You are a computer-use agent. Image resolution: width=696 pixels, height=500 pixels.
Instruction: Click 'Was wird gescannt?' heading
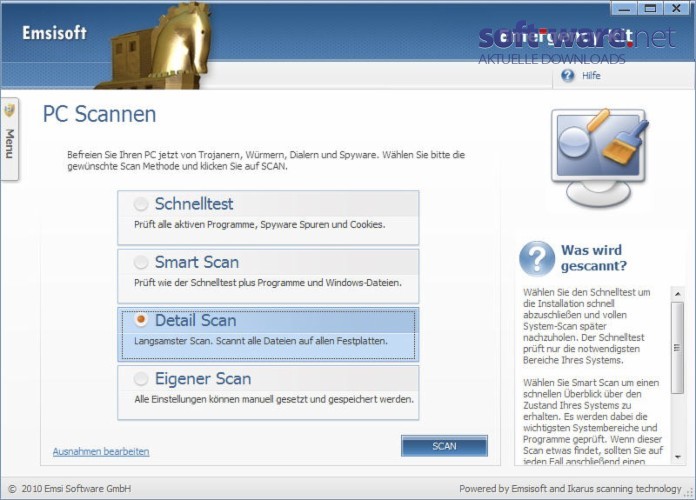[x=594, y=258]
